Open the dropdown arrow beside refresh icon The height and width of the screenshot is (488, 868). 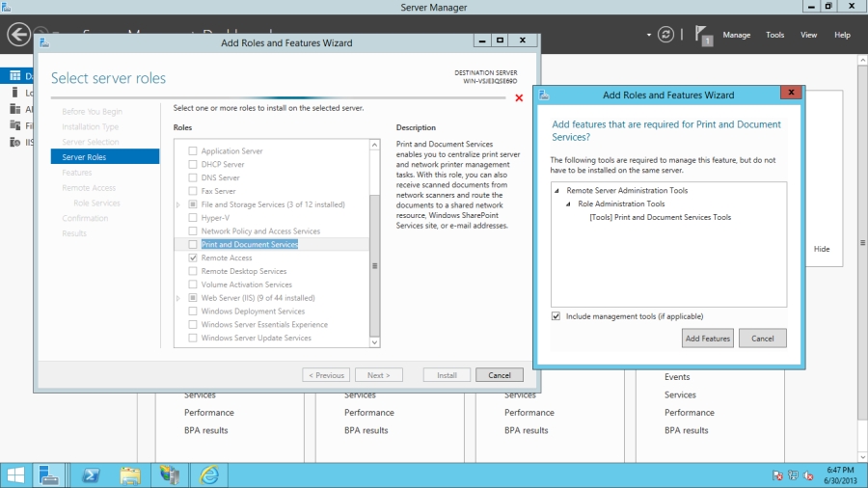(649, 35)
